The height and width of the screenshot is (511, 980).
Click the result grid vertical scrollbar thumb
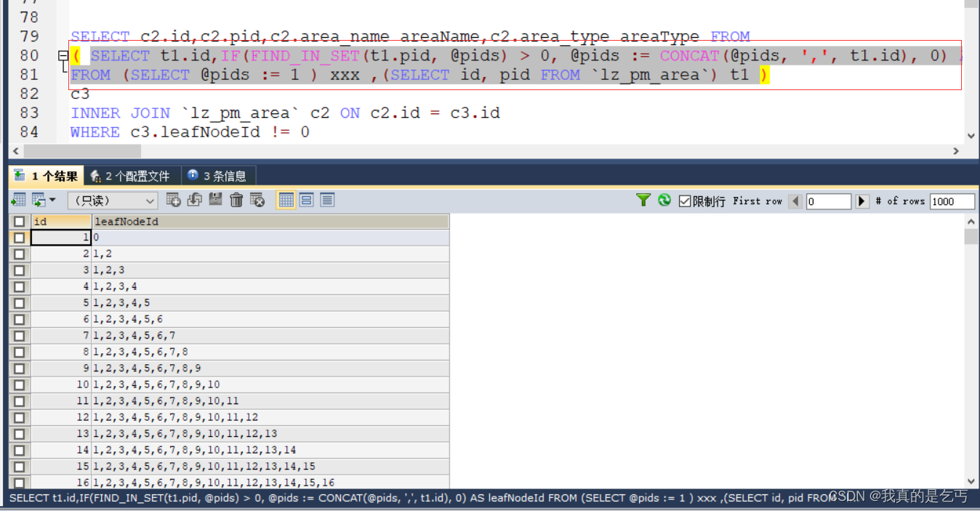(x=971, y=237)
